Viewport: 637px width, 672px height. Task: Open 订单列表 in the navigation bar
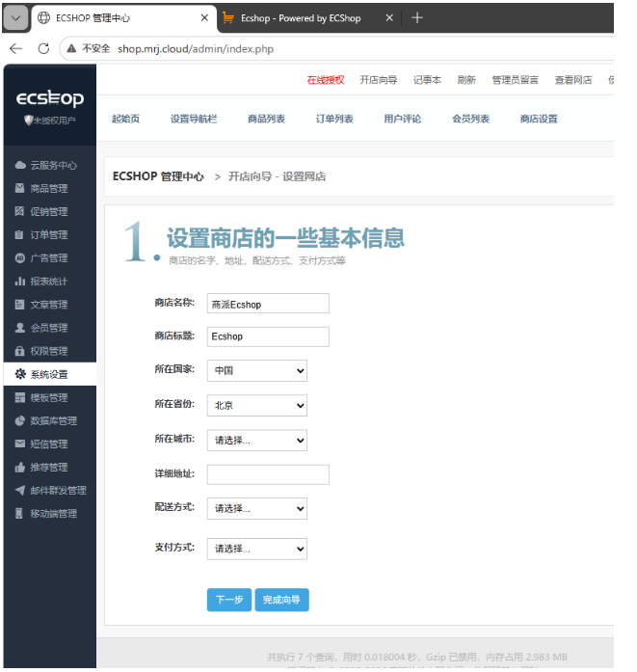(334, 119)
